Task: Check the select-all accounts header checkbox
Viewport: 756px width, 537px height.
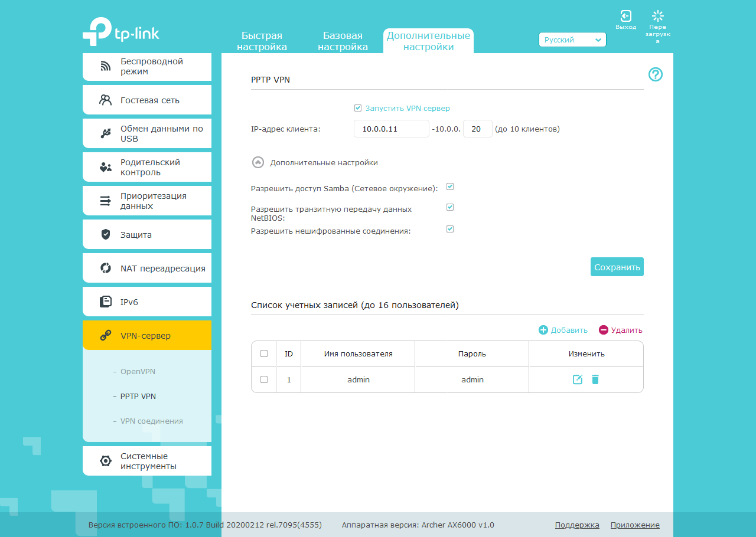Action: click(x=264, y=353)
